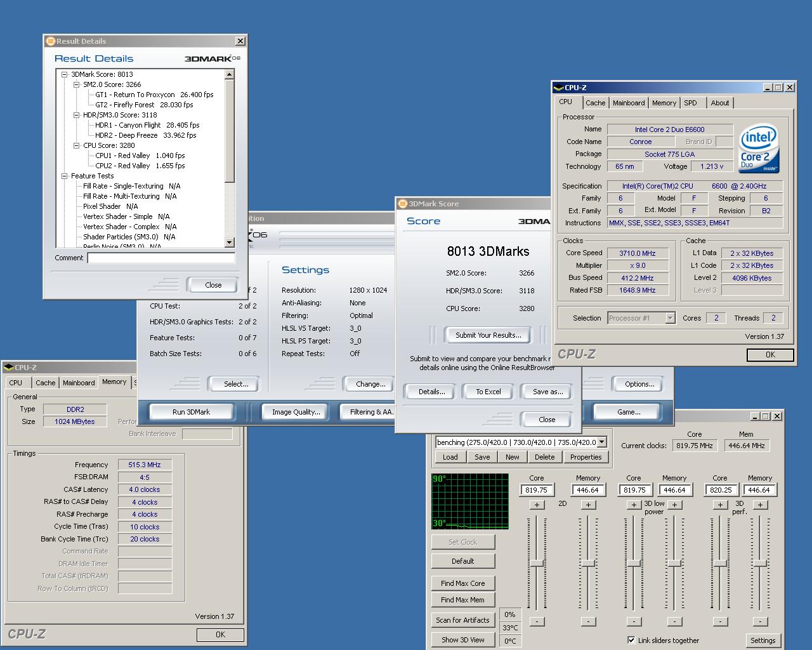Image resolution: width=812 pixels, height=650 pixels.
Task: Click the 3D low power Memory slider handle
Action: click(674, 564)
